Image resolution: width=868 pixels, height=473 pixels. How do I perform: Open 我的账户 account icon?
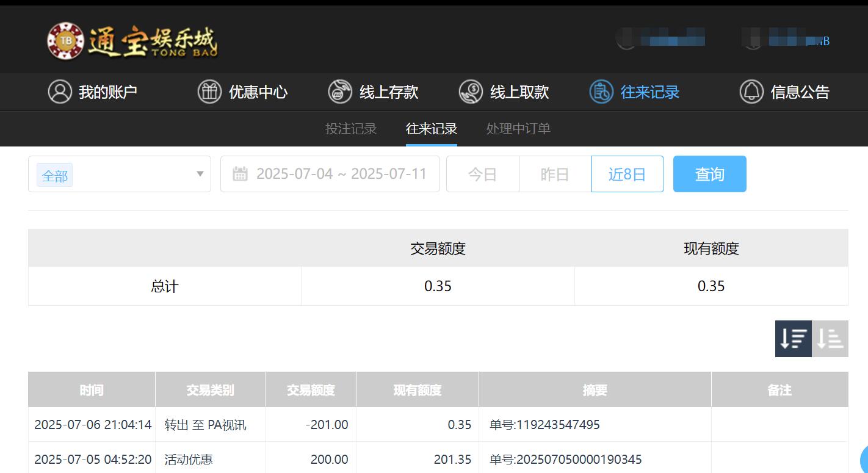point(59,92)
